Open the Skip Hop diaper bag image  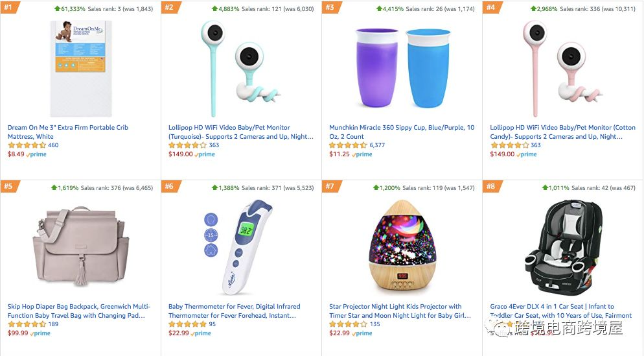[80, 246]
